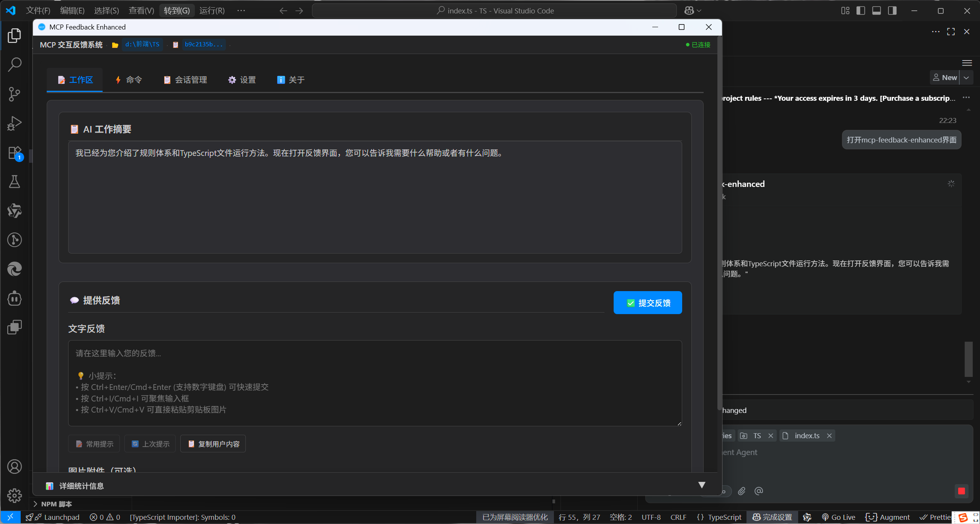
Task: Open the 选择(S) menu
Action: [x=106, y=11]
